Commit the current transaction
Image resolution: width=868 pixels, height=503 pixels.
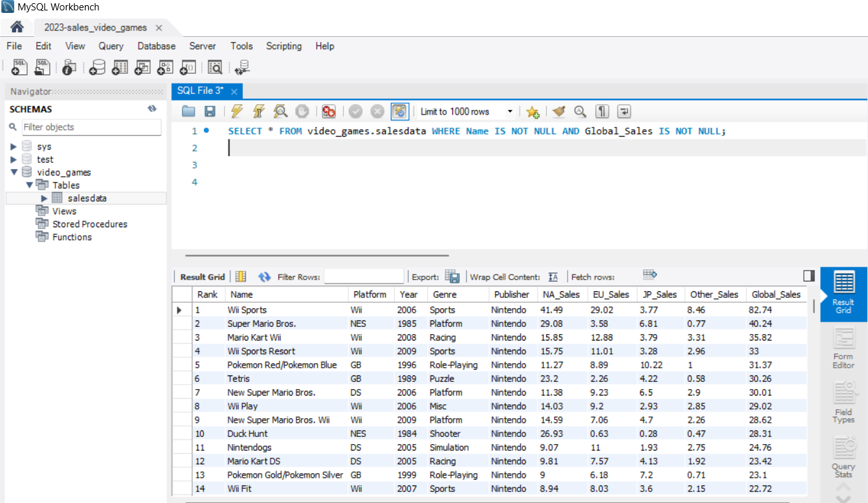coord(355,111)
